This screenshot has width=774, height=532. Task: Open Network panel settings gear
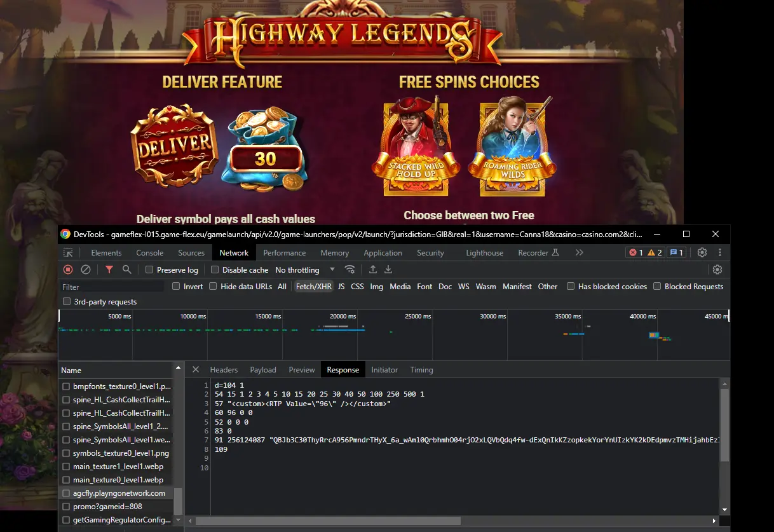pyautogui.click(x=717, y=269)
